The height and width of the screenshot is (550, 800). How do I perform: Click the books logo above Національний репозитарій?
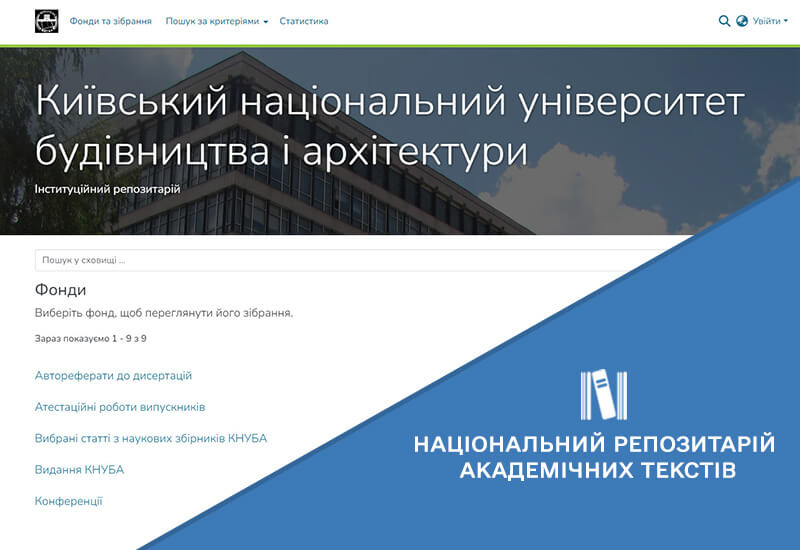point(604,394)
